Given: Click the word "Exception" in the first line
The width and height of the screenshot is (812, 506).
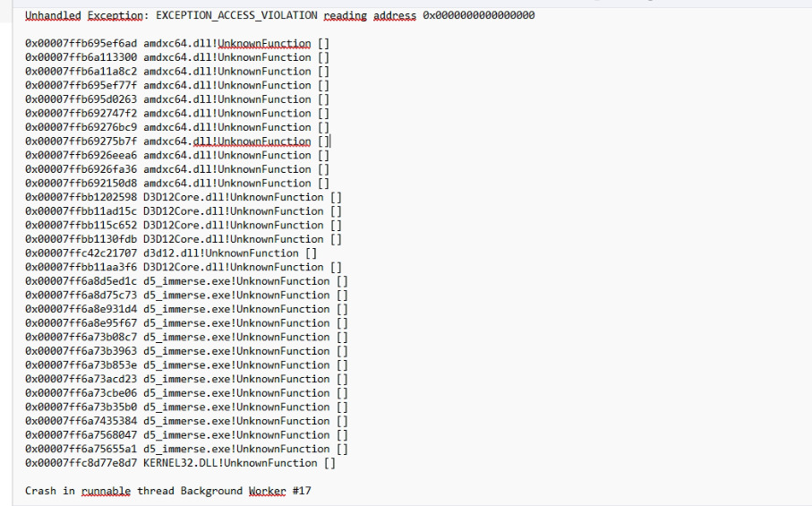Looking at the screenshot, I should 115,15.
